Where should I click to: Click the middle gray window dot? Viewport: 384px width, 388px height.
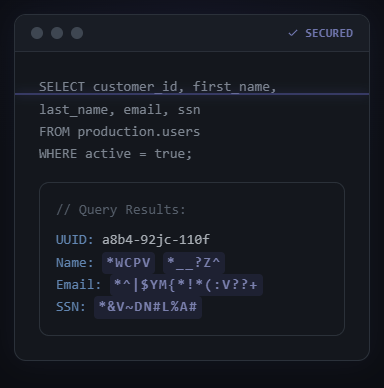(57, 33)
